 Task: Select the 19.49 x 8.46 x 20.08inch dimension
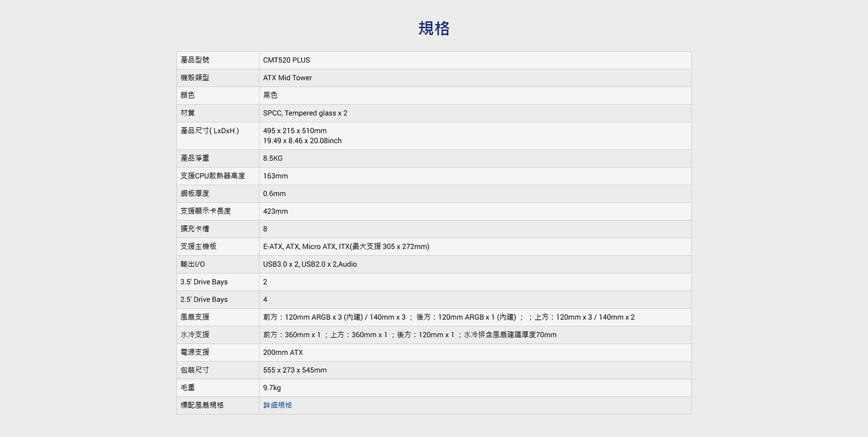[x=302, y=141]
